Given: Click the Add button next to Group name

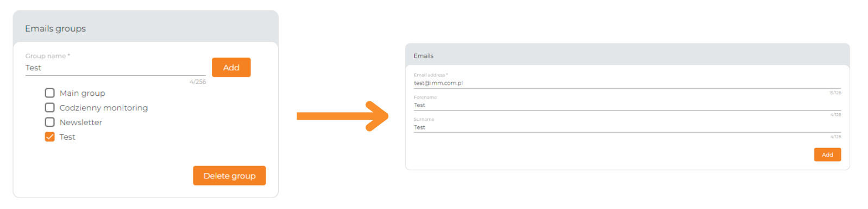Looking at the screenshot, I should 231,67.
